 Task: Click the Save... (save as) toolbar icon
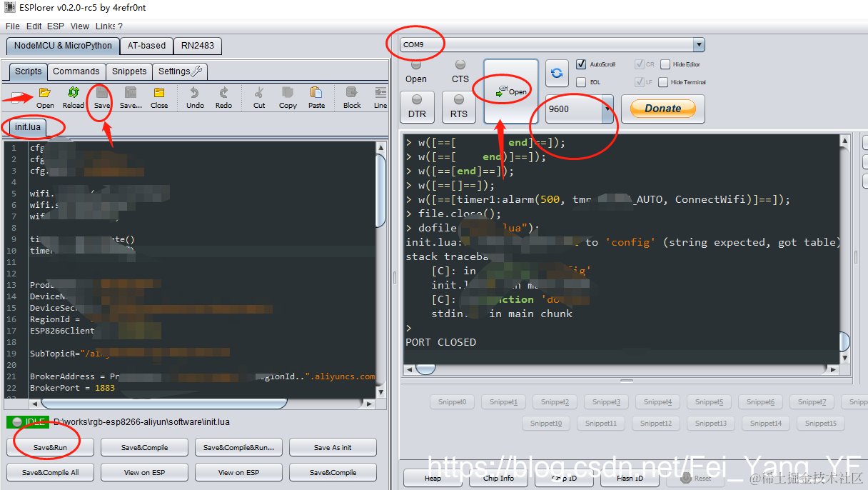tap(131, 97)
